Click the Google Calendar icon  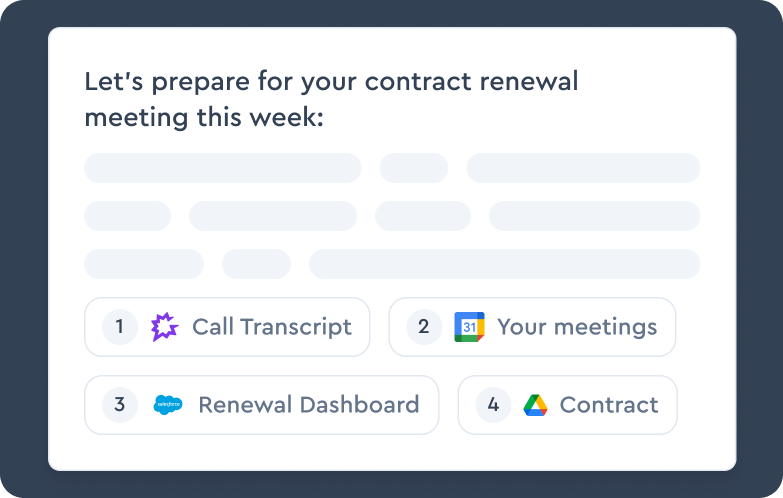(469, 327)
